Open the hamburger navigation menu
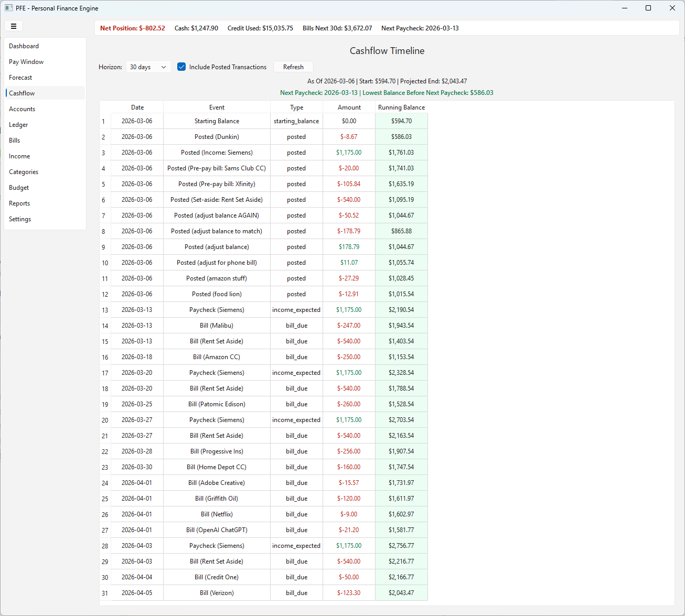 [14, 26]
